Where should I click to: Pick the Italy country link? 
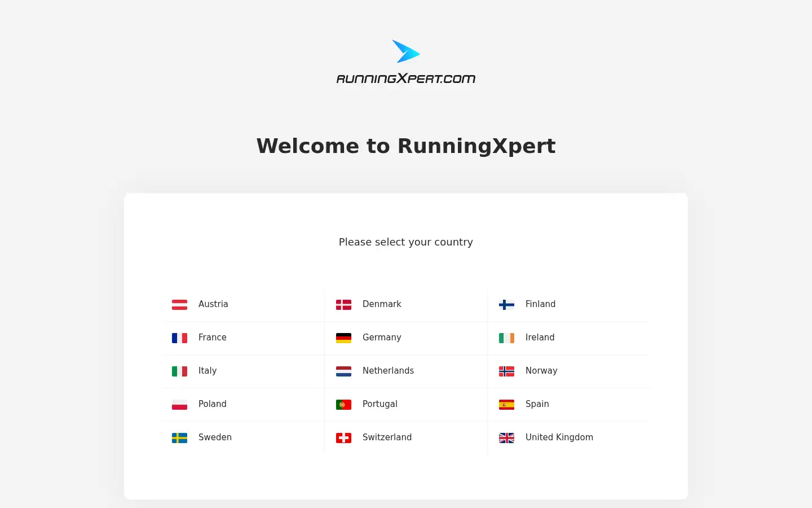click(208, 371)
